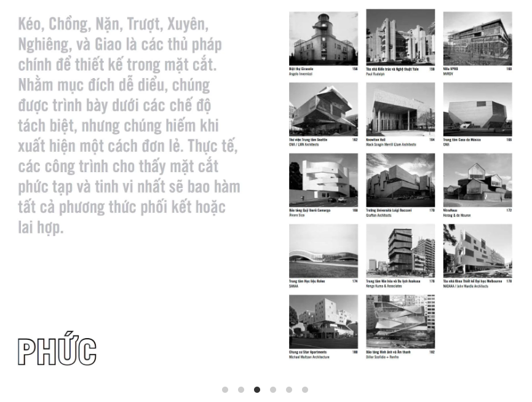532x402 pixels.
Task: Select the Seattle Central Library photo
Action: pos(324,109)
